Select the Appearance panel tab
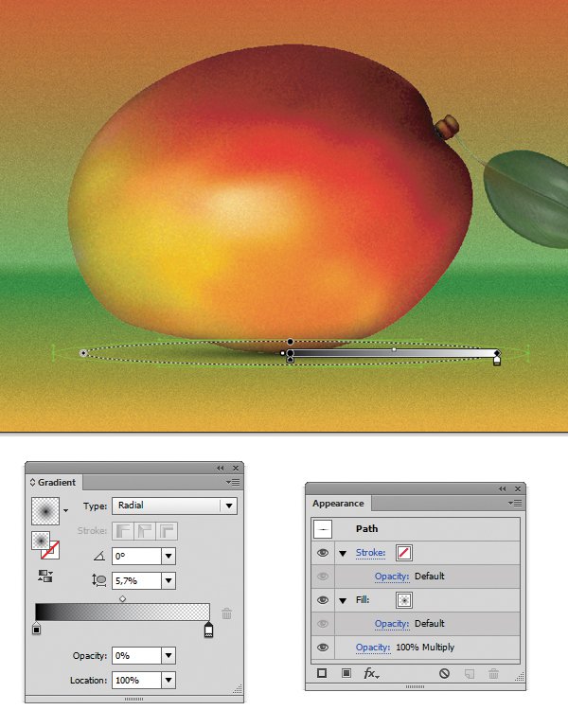Viewport: 568px width, 728px height. click(338, 504)
